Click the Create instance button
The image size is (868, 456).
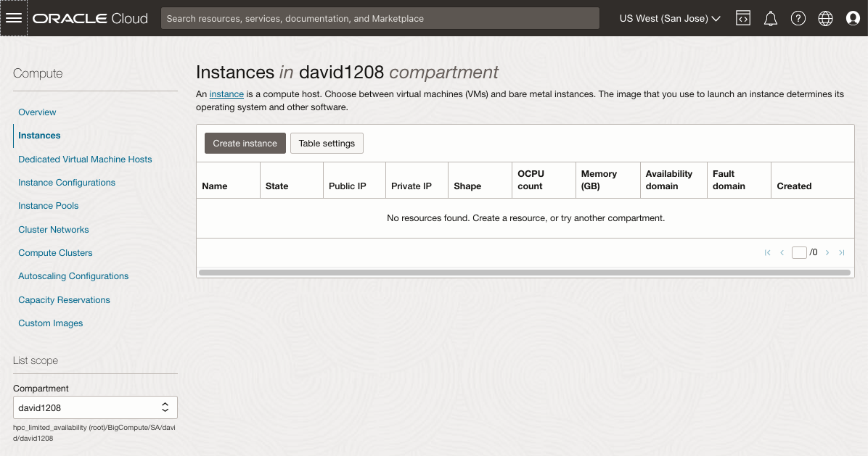(245, 144)
